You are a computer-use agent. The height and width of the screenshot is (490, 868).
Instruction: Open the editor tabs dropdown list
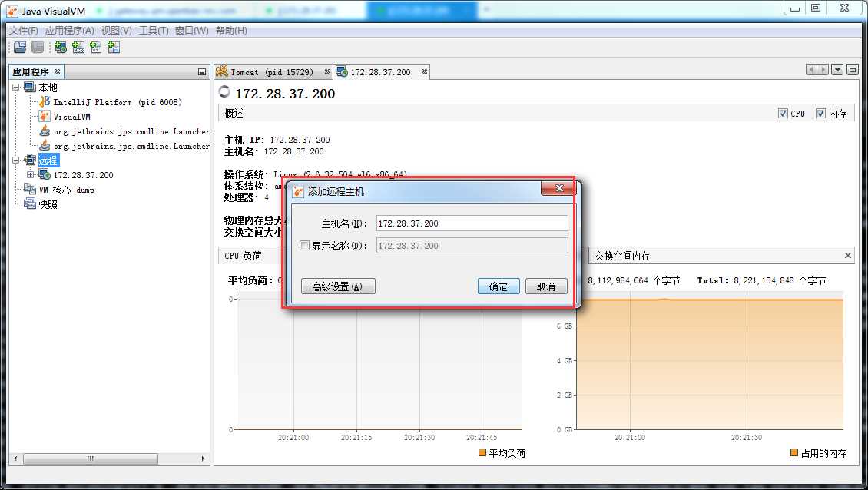tap(837, 70)
